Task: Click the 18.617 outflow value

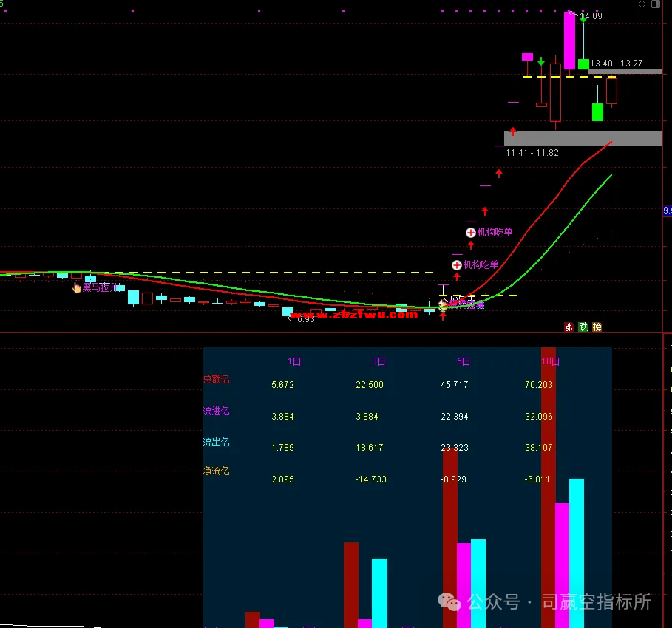Action: [x=370, y=448]
